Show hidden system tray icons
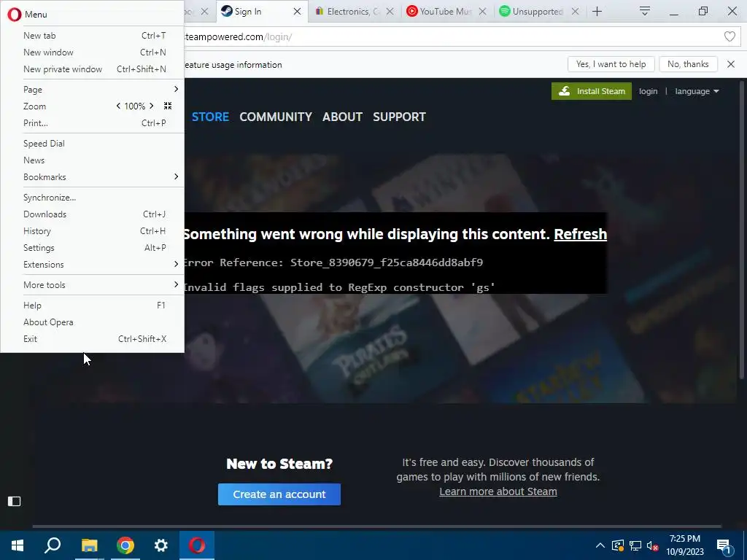This screenshot has width=747, height=560. pyautogui.click(x=600, y=545)
